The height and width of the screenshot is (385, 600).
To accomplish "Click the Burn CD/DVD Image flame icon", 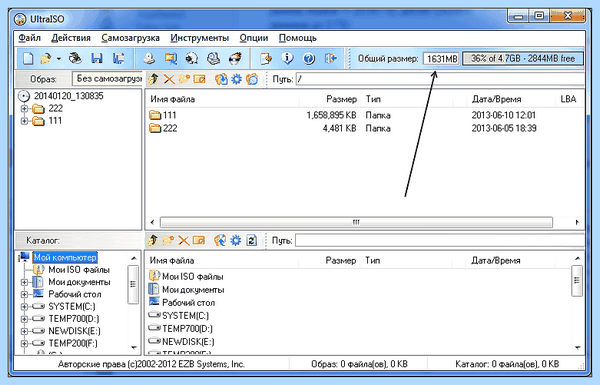I will (235, 59).
